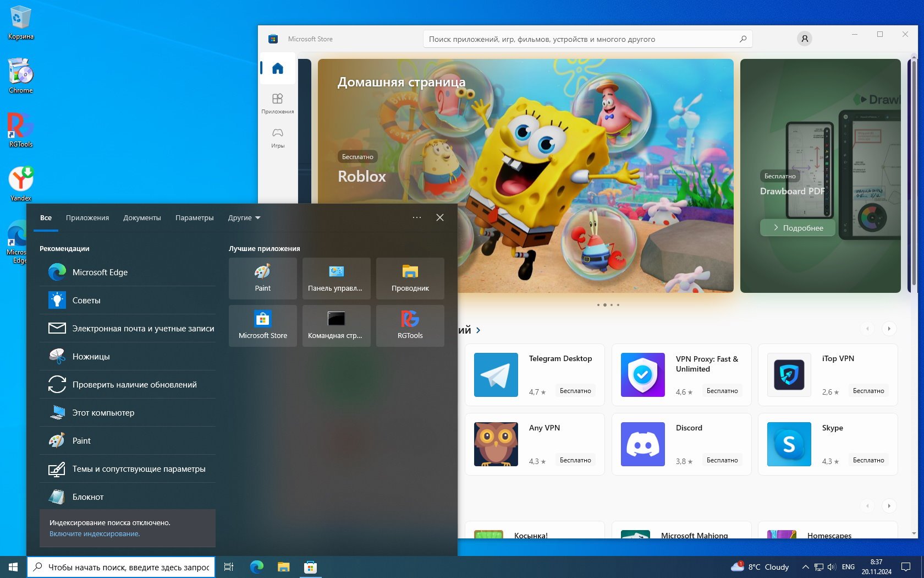This screenshot has height=578, width=924.
Task: Switch to the Документы search tab
Action: pos(142,218)
